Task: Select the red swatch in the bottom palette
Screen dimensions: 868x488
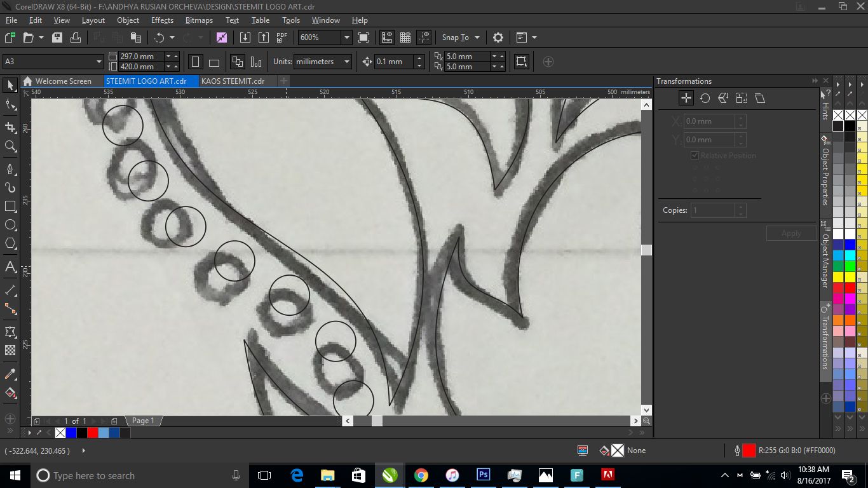Action: click(92, 432)
